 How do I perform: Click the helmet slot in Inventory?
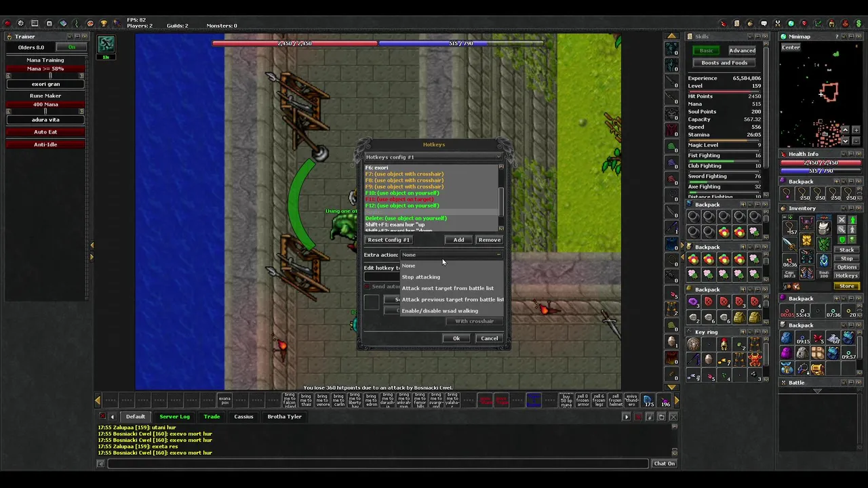click(x=807, y=222)
